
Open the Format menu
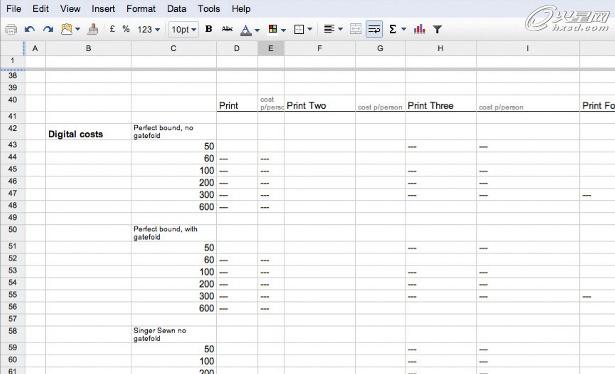click(141, 9)
